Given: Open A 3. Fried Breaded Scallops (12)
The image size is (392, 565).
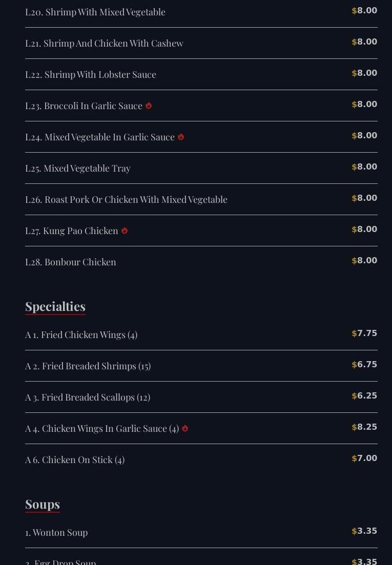Looking at the screenshot, I should click(88, 397).
